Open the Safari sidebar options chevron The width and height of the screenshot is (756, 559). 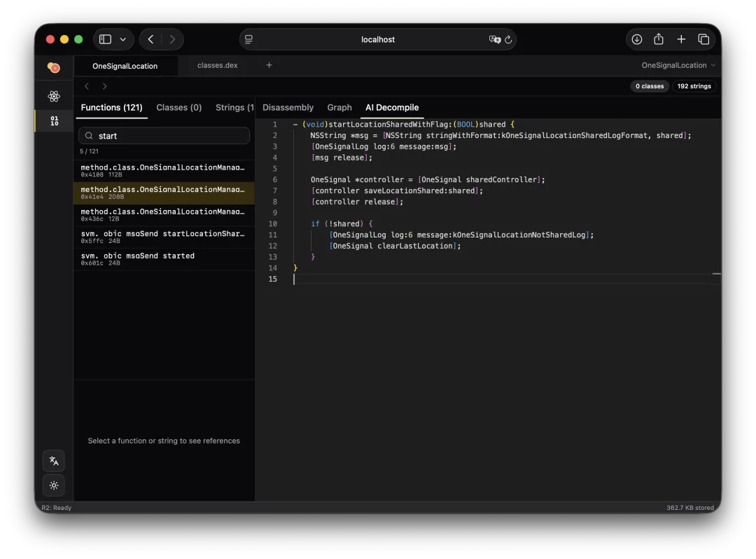123,39
